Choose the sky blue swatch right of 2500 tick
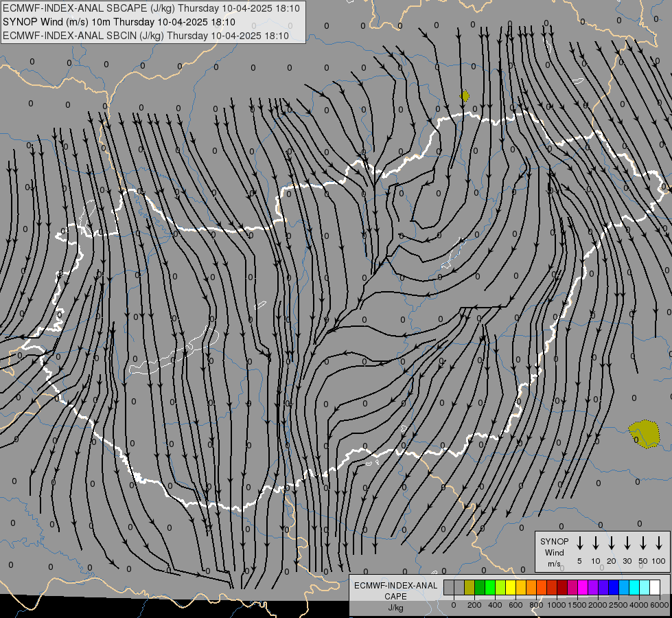This screenshot has height=618, width=672. (x=623, y=587)
